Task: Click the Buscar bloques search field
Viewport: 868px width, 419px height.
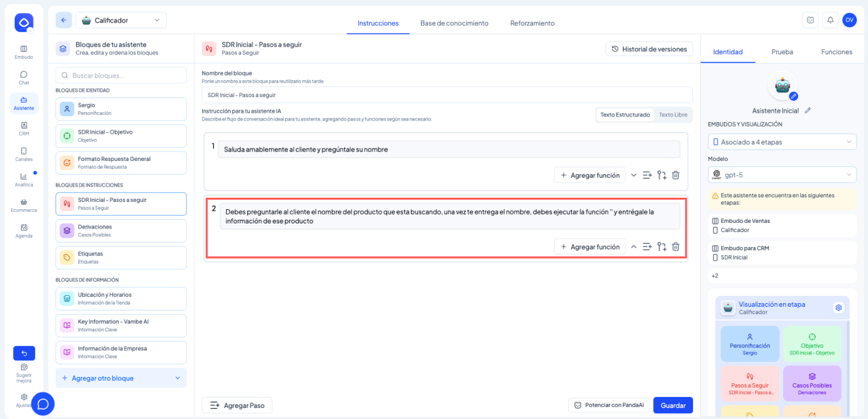Action: pyautogui.click(x=121, y=76)
